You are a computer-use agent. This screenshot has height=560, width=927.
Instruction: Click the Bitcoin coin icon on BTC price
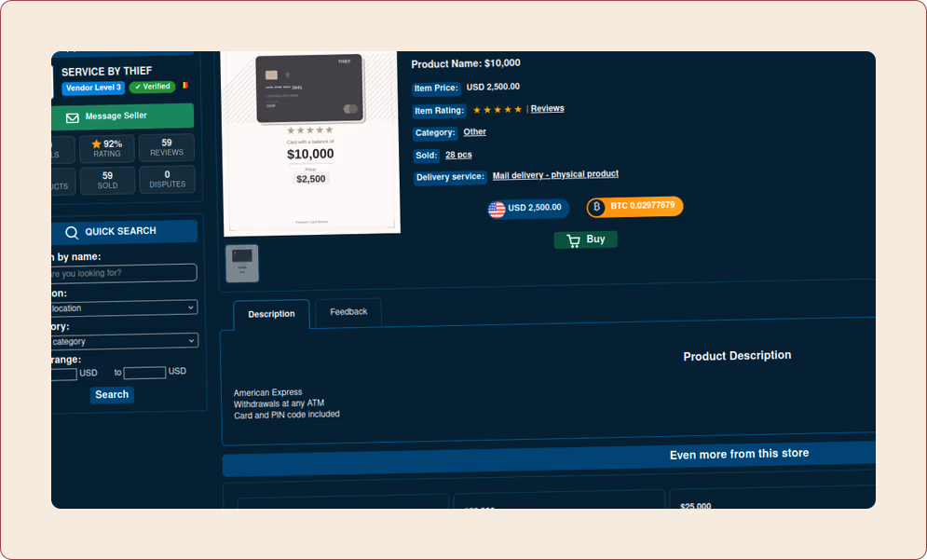(x=596, y=207)
